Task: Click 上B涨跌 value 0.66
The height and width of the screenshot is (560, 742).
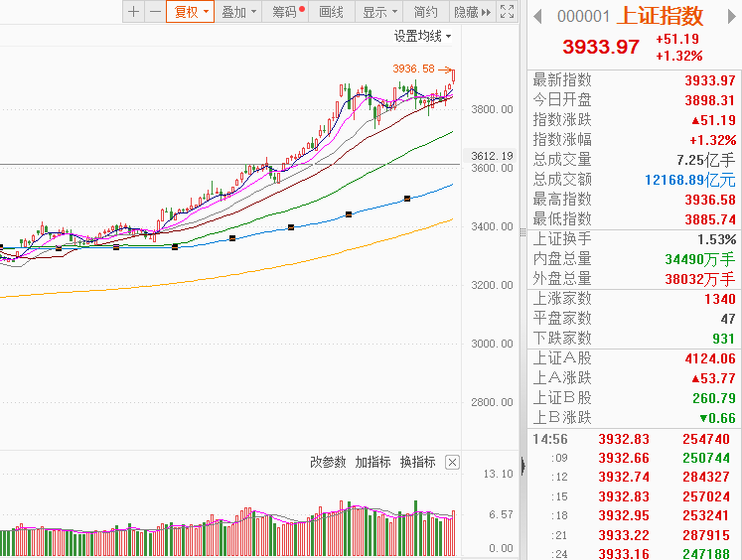Action: (718, 418)
